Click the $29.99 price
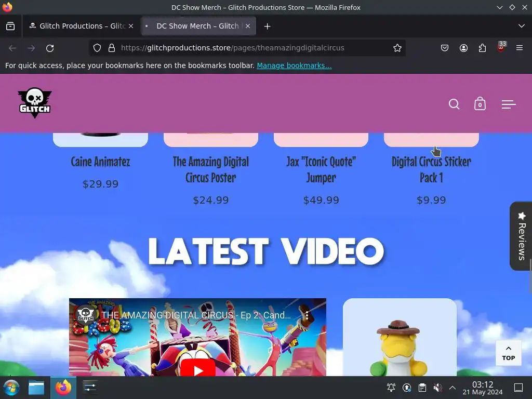 (100, 184)
